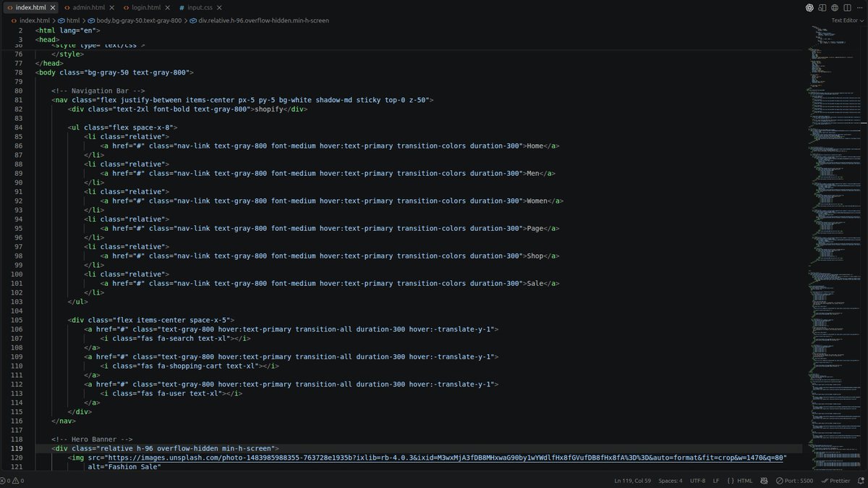Change LF end-of-line sequence
The image size is (868, 488).
[x=716, y=481]
